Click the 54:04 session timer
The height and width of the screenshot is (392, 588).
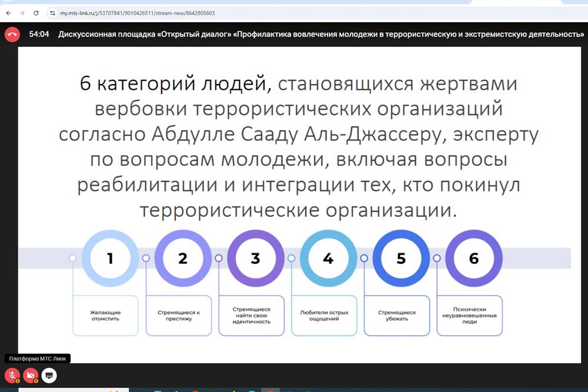39,35
